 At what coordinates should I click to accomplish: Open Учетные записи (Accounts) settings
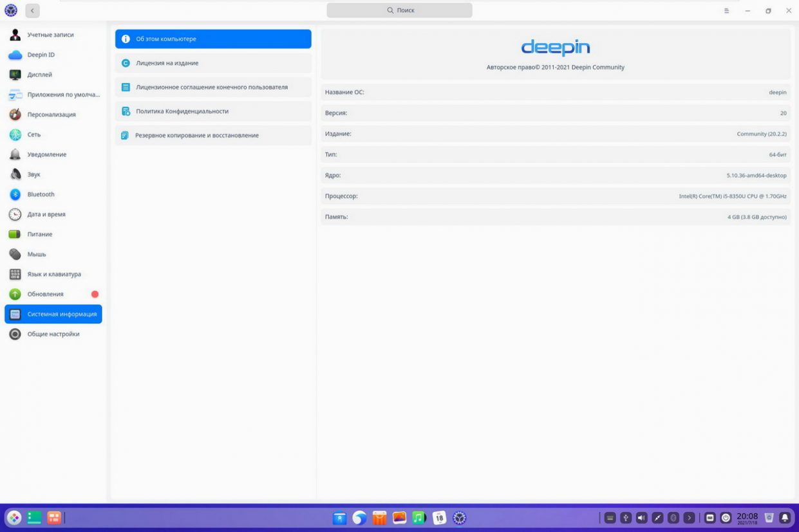(50, 35)
